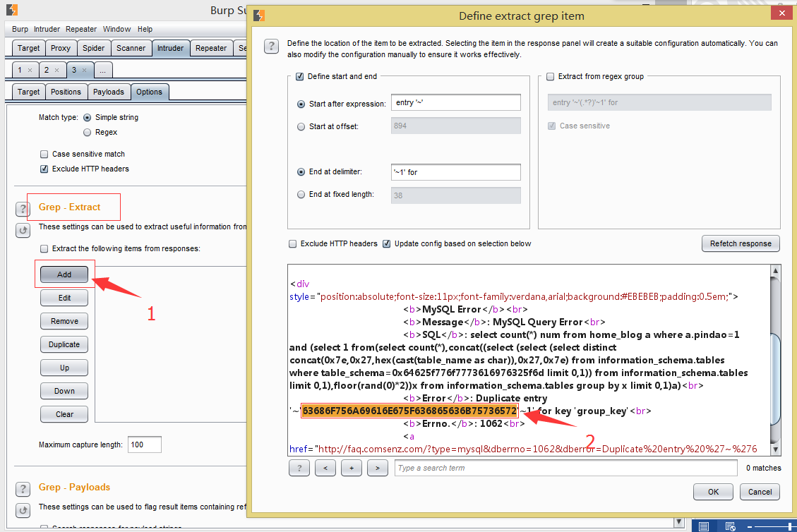The height and width of the screenshot is (532, 797).
Task: Click Remove grep extract item button
Action: 64,321
